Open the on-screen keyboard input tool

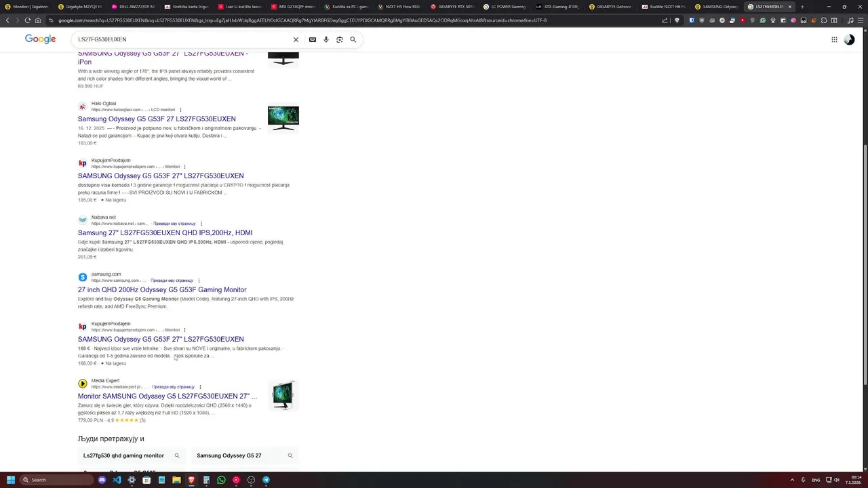coord(312,39)
